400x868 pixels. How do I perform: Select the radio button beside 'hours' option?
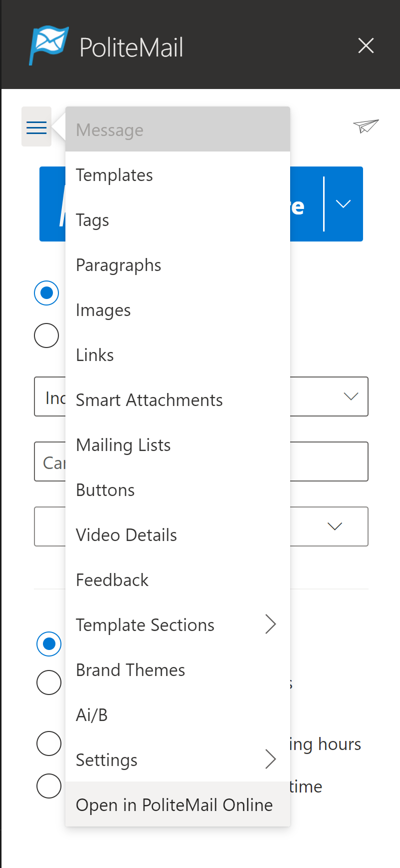49,743
